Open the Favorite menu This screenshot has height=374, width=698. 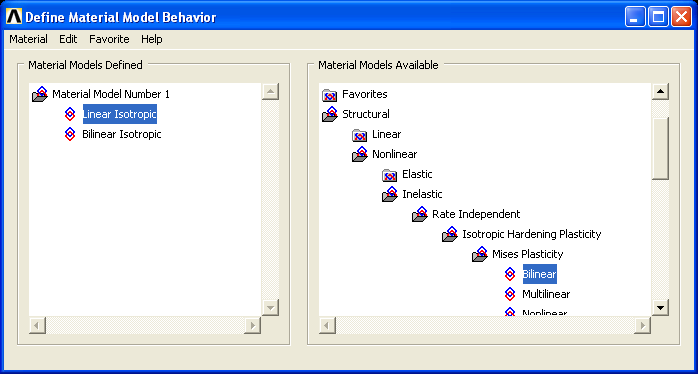click(x=109, y=39)
